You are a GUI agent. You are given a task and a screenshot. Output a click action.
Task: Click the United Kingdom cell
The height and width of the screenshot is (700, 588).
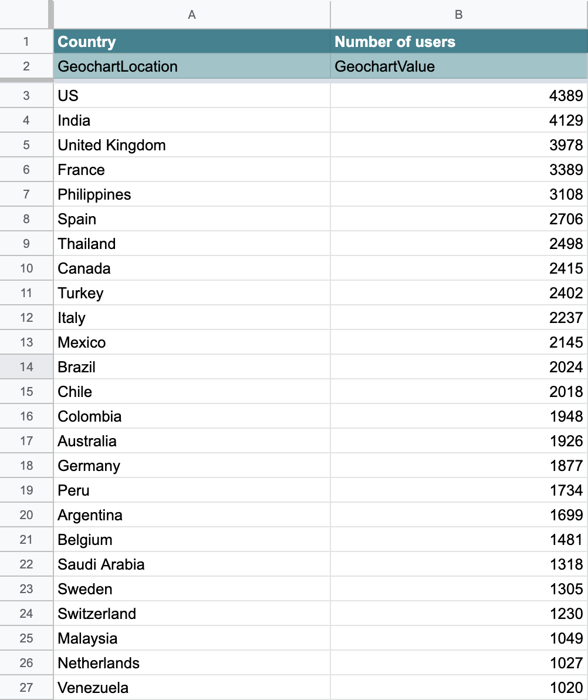tap(192, 145)
